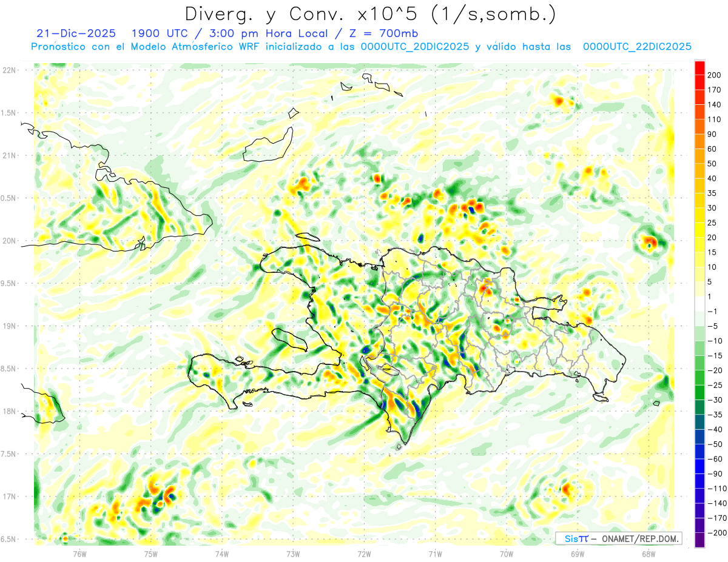Click the "71W" longitude label

tap(435, 554)
